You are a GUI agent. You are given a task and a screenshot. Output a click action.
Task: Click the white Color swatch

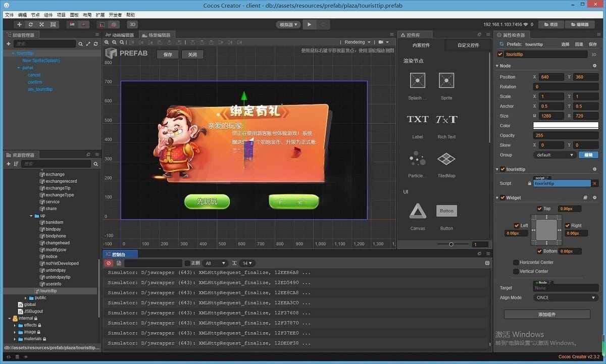tap(566, 126)
